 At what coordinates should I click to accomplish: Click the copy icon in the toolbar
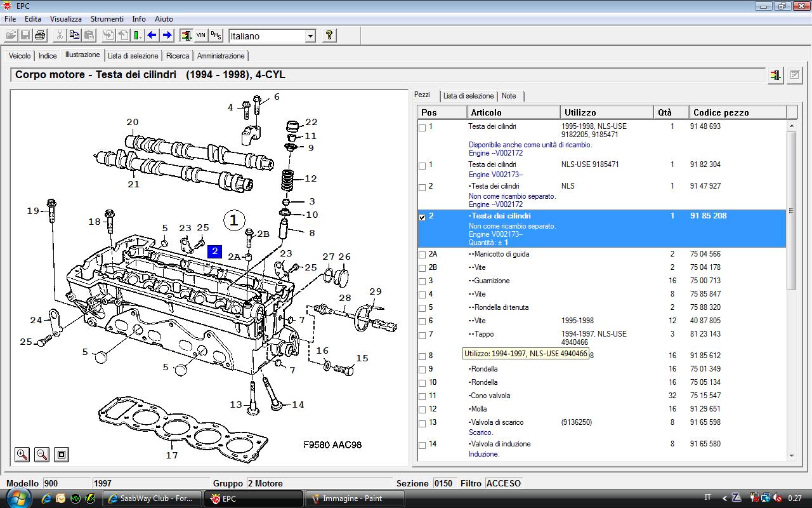(74, 36)
